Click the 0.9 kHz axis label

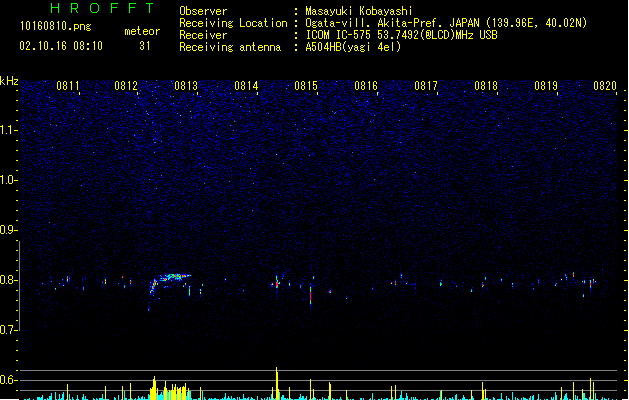point(8,230)
